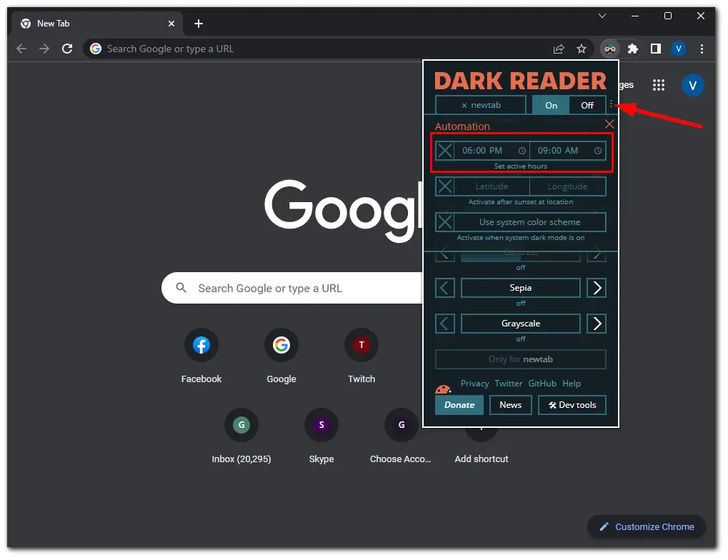Viewport: 728px width, 560px height.
Task: Toggle newtab site in Dark Reader
Action: (x=481, y=105)
